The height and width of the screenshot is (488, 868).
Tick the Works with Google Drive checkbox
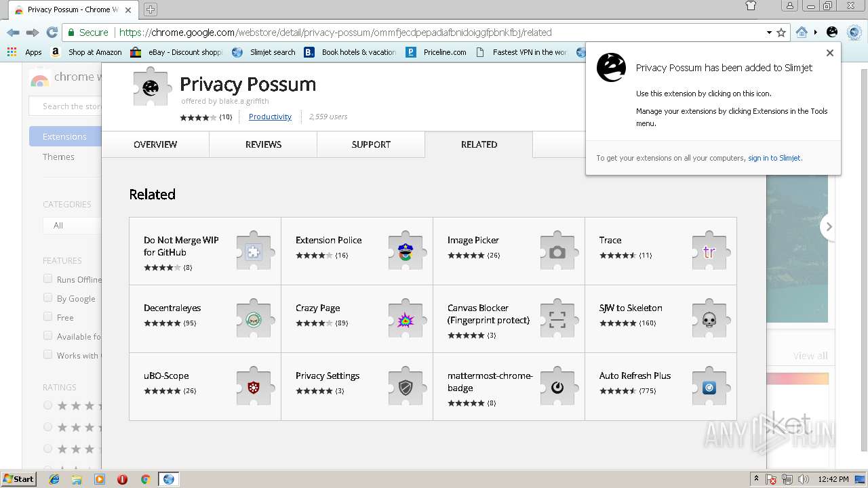(x=47, y=354)
